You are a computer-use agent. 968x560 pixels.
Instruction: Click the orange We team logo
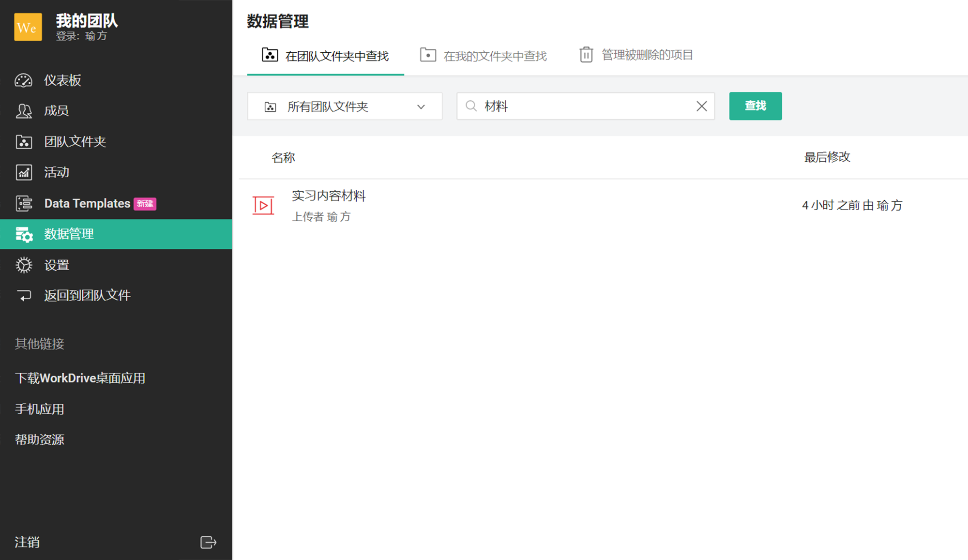click(28, 27)
